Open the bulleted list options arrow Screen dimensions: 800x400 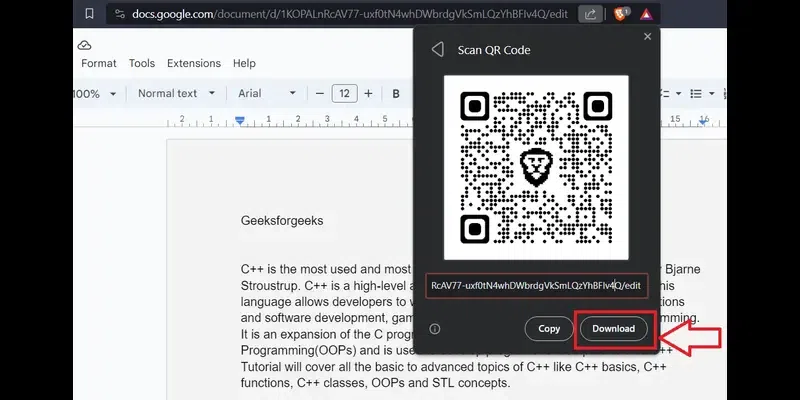712,94
